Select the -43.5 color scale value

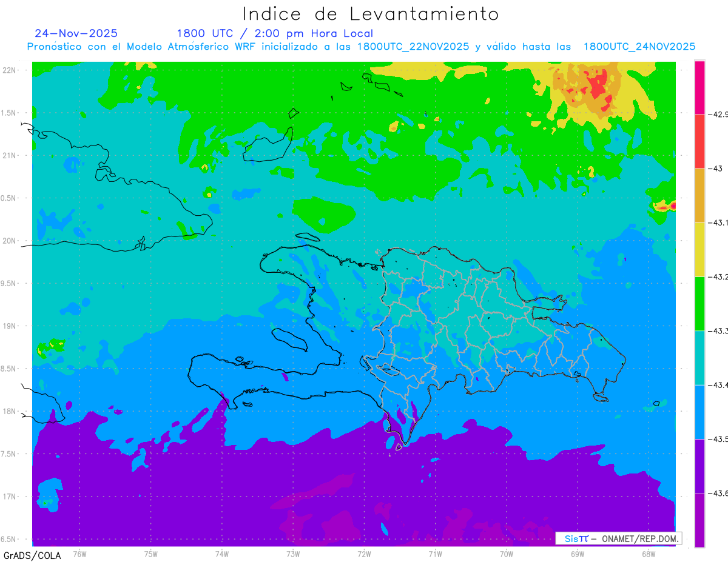(719, 439)
